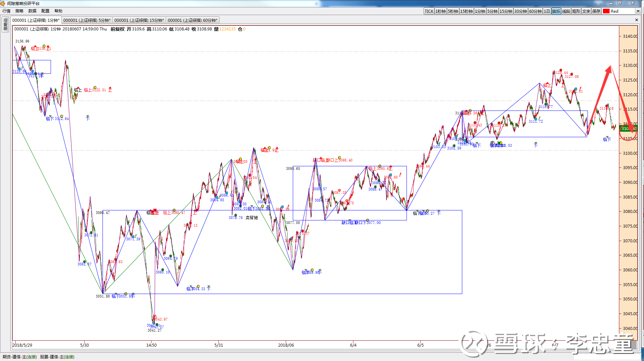Activate the 线段 line segment drawing tool
The height and width of the screenshot is (361, 644).
566,11
